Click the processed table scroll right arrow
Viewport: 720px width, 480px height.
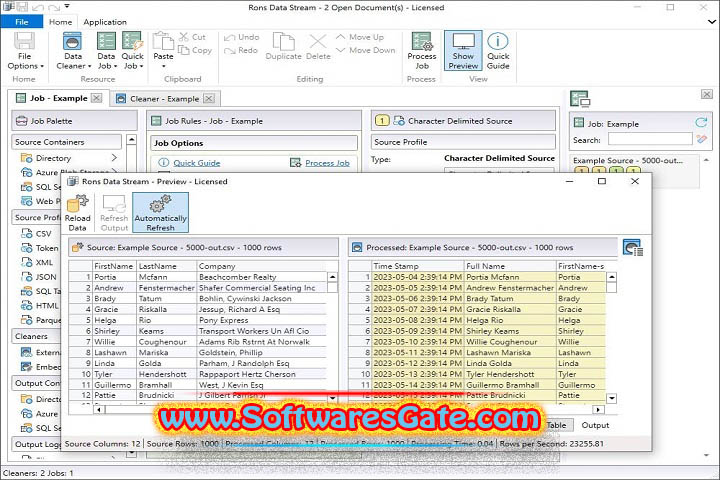(598, 409)
